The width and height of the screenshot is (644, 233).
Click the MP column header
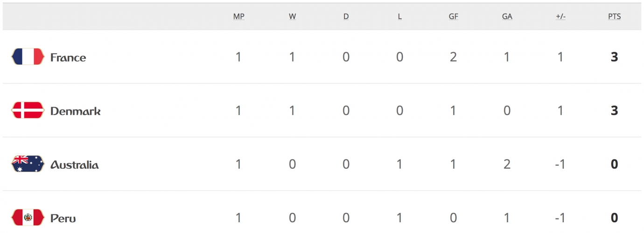click(x=239, y=16)
